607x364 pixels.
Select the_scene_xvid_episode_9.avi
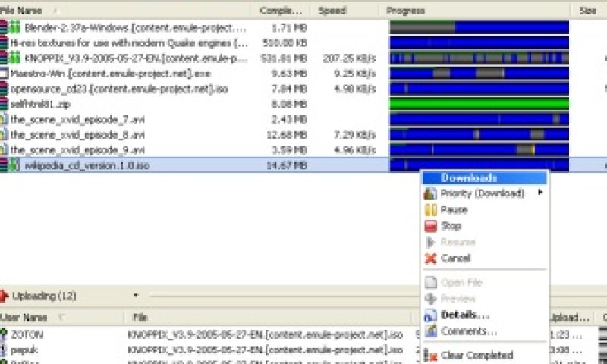click(x=77, y=149)
